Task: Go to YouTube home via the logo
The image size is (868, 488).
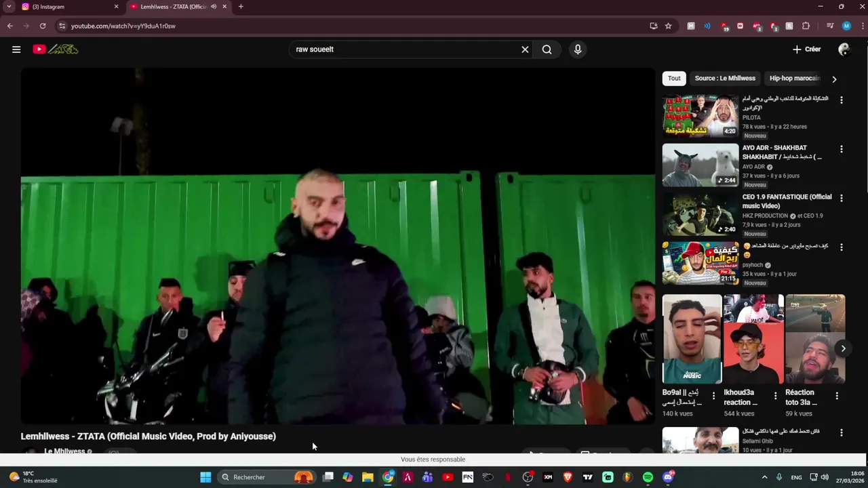Action: pyautogui.click(x=56, y=49)
